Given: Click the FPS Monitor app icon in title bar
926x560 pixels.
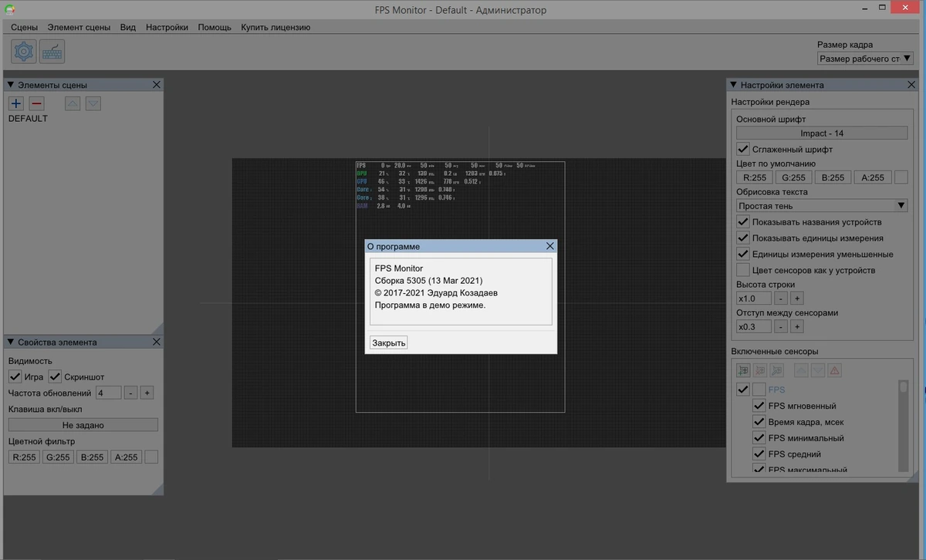Looking at the screenshot, I should pyautogui.click(x=9, y=10).
